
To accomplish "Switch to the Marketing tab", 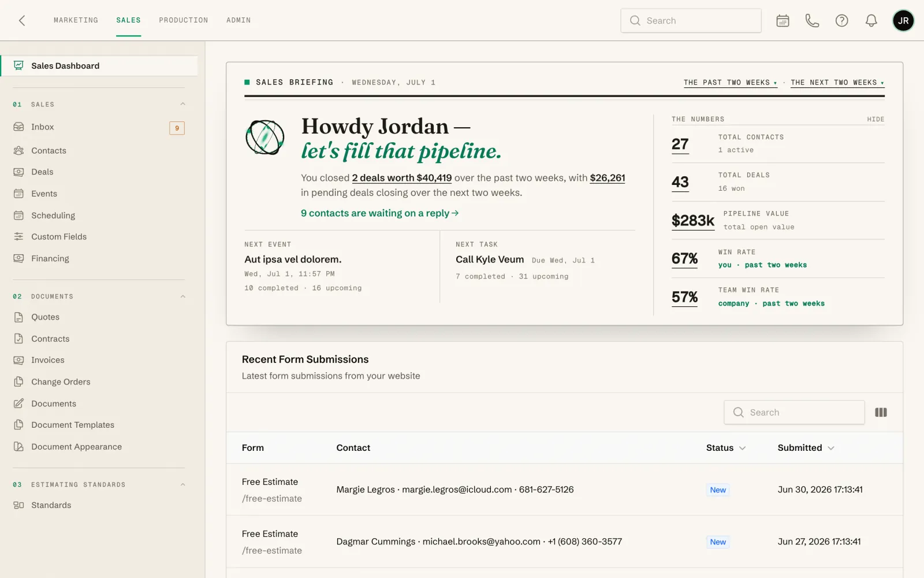I will click(76, 20).
